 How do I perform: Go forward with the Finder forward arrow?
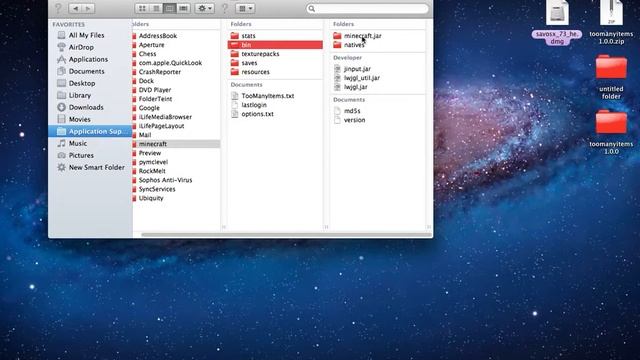pos(88,8)
